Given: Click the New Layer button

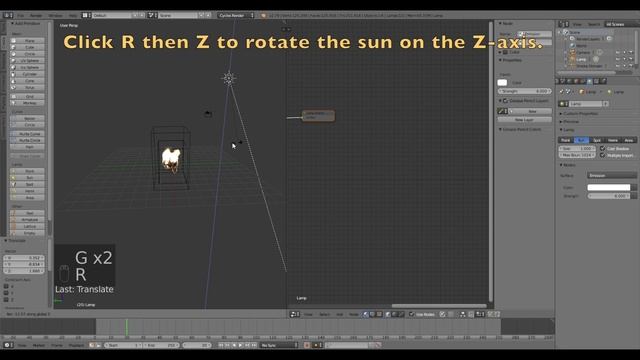Looking at the screenshot, I should [524, 120].
